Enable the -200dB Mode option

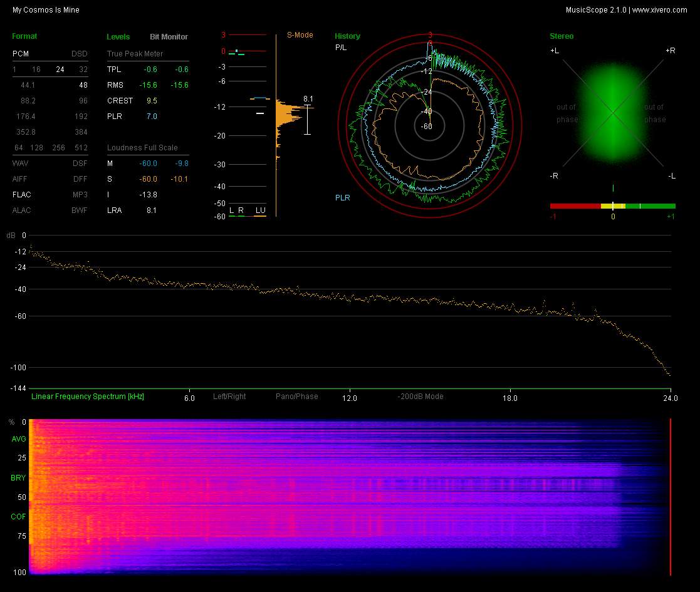pos(420,397)
